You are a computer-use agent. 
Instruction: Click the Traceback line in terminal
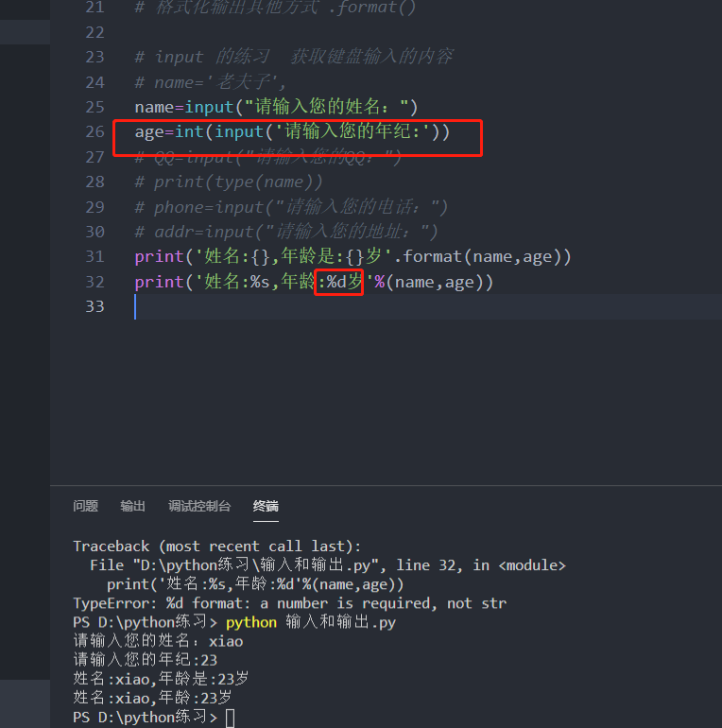tap(217, 546)
